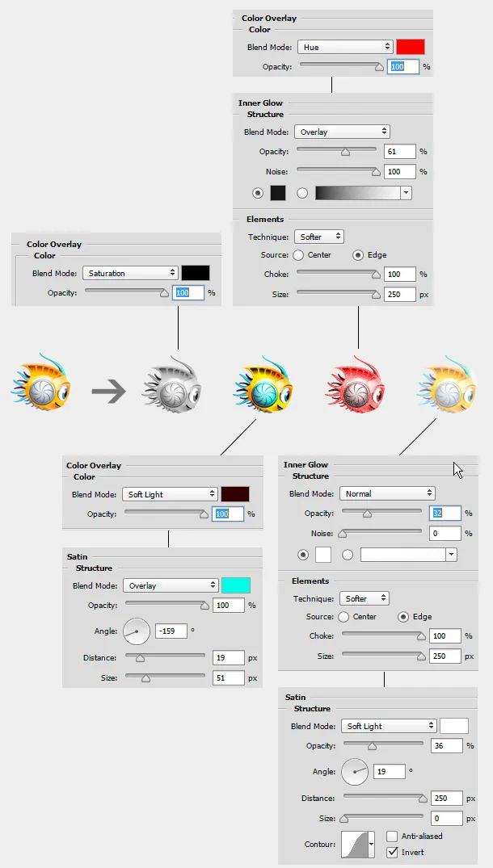Click the Size field showing 51
Viewport: 493px width, 868px height.
click(228, 677)
